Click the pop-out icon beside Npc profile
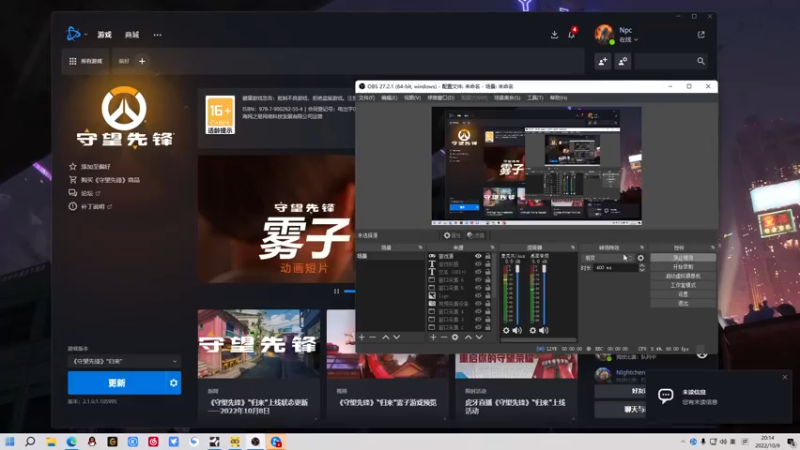 tap(701, 35)
